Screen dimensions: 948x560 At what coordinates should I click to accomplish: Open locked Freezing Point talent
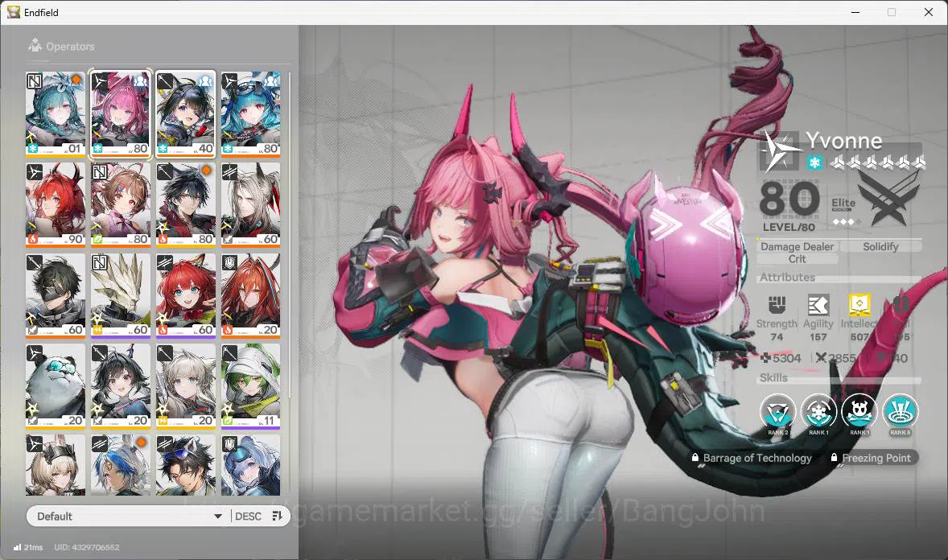click(871, 458)
